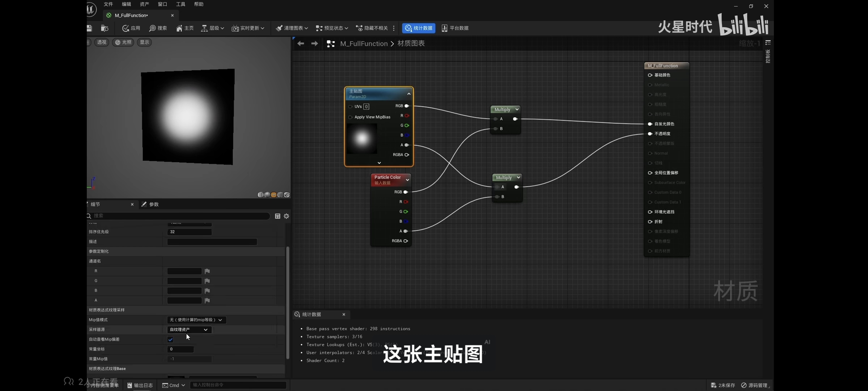The height and width of the screenshot is (391, 868).
Task: Click the Search (搜索) toolbar icon
Action: pos(153,28)
